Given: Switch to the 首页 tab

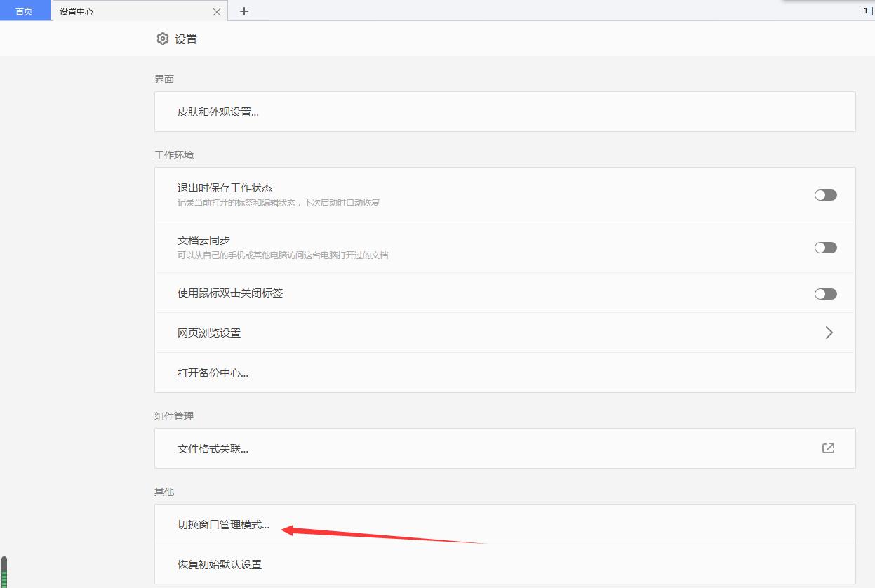Looking at the screenshot, I should [x=23, y=11].
